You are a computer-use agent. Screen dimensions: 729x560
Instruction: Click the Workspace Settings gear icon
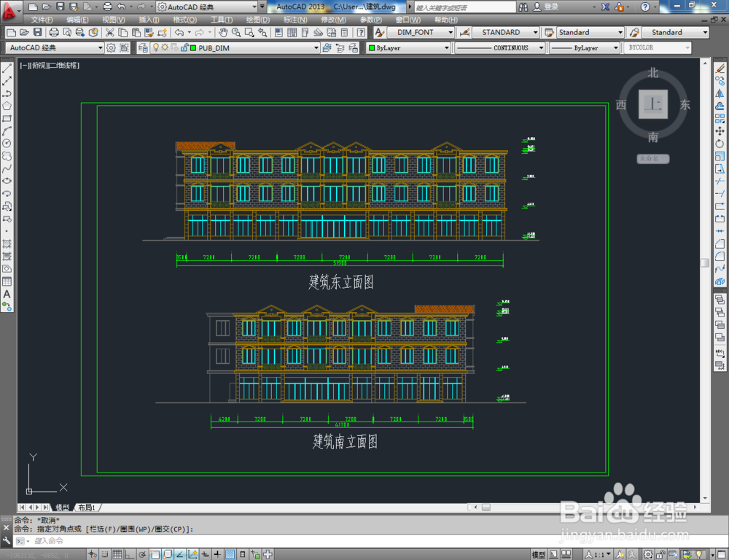click(111, 48)
